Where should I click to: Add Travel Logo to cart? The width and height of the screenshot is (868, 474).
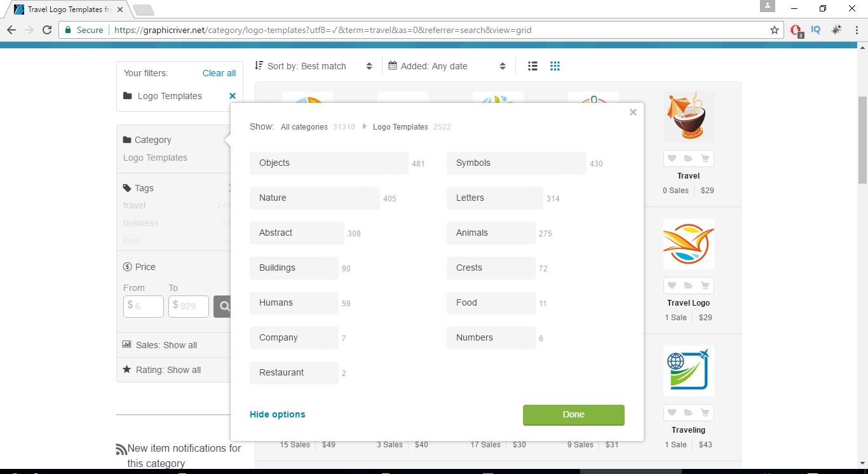[705, 286]
